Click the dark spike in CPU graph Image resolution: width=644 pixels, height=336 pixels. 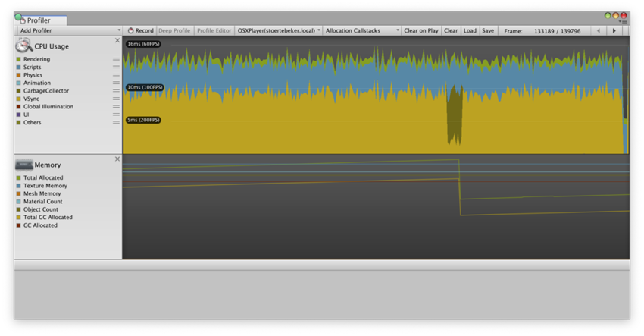pyautogui.click(x=454, y=114)
